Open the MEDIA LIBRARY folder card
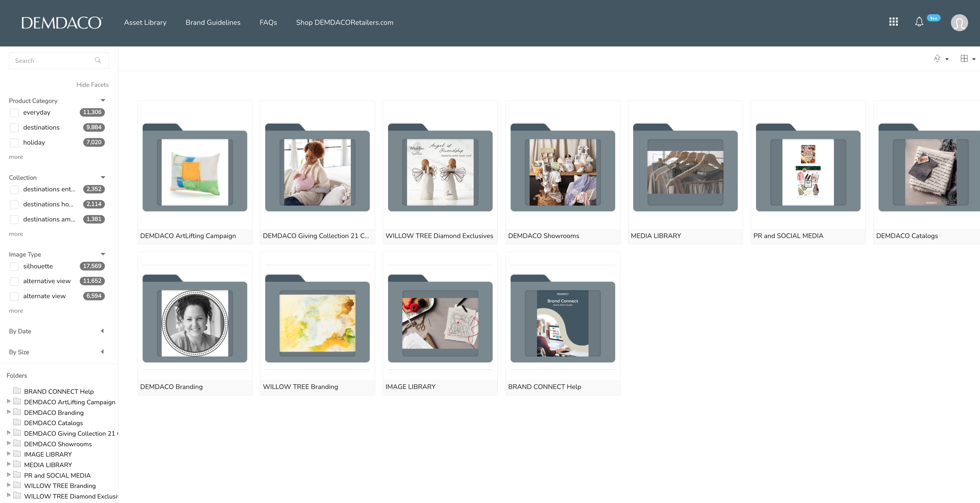The height and width of the screenshot is (503, 980). 685,172
